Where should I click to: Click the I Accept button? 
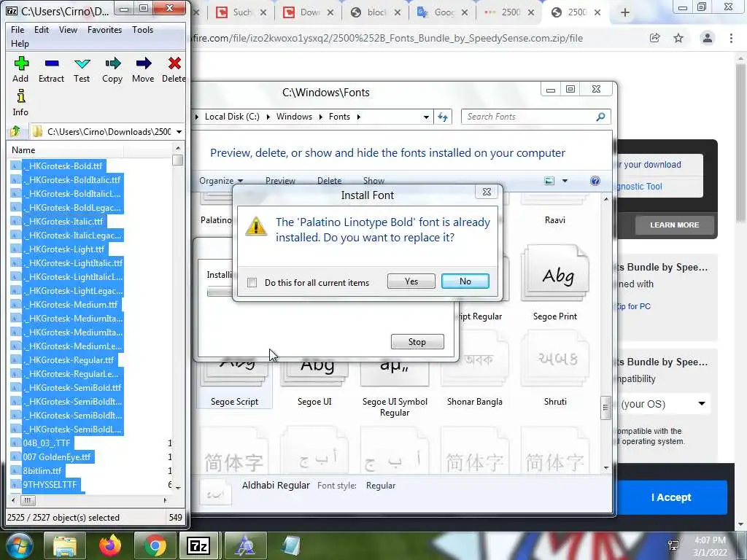pyautogui.click(x=671, y=497)
